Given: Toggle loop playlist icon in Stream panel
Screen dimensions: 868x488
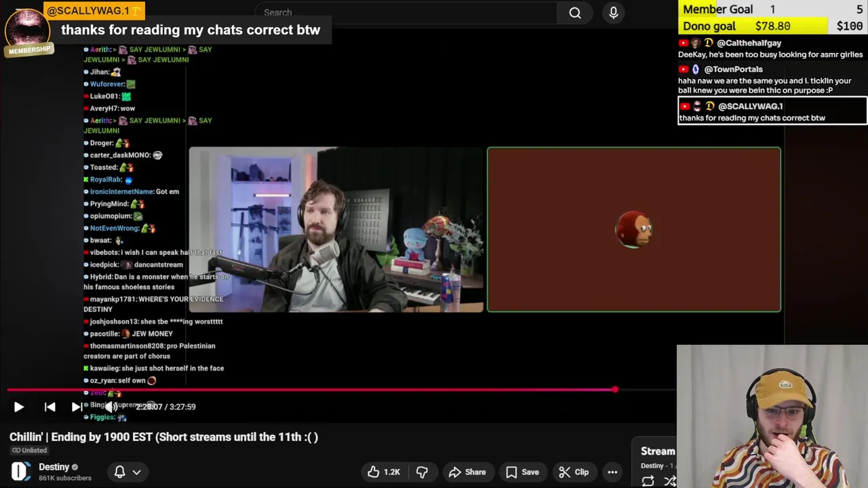Looking at the screenshot, I should (648, 481).
